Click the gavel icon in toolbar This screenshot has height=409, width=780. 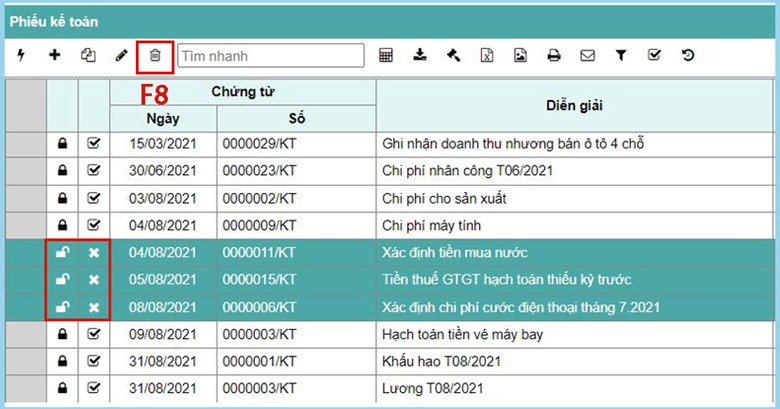[453, 56]
